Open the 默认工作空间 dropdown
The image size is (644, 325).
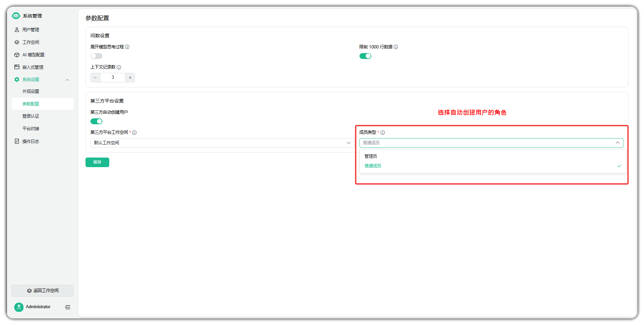(x=221, y=143)
